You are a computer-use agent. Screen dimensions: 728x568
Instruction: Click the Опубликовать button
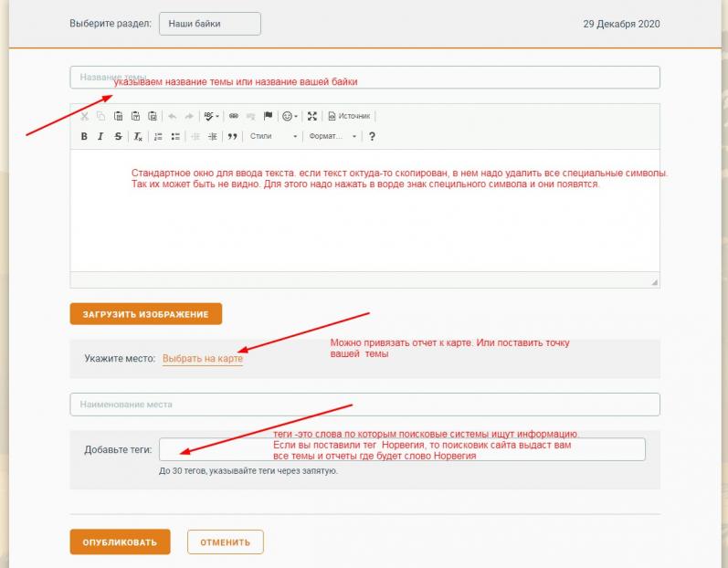click(x=121, y=542)
